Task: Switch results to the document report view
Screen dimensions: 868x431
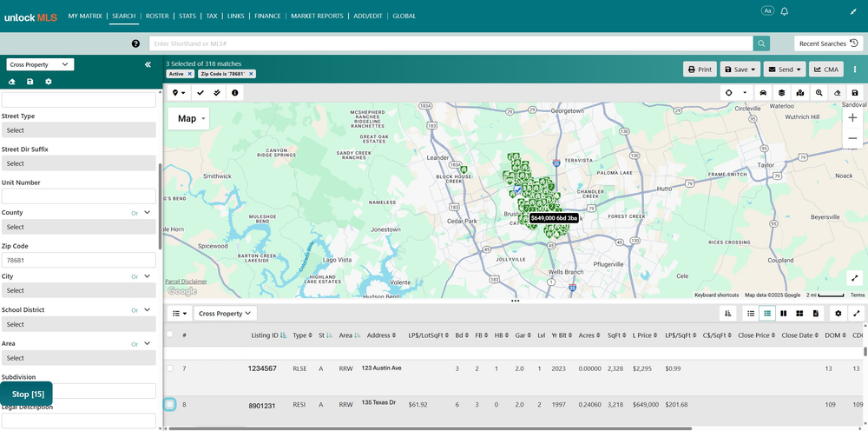Action: click(815, 314)
